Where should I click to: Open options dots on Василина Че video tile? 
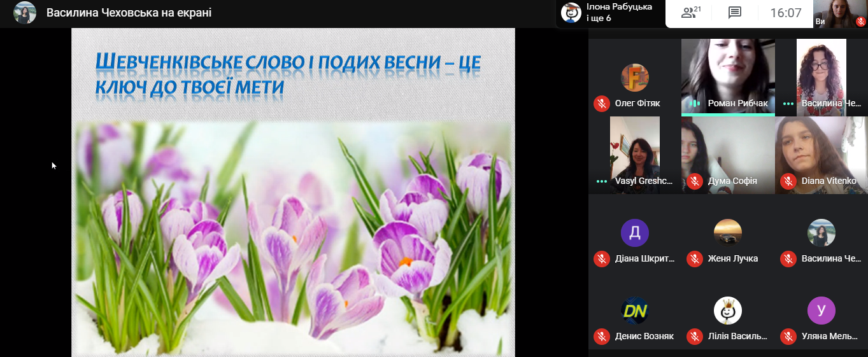click(788, 104)
